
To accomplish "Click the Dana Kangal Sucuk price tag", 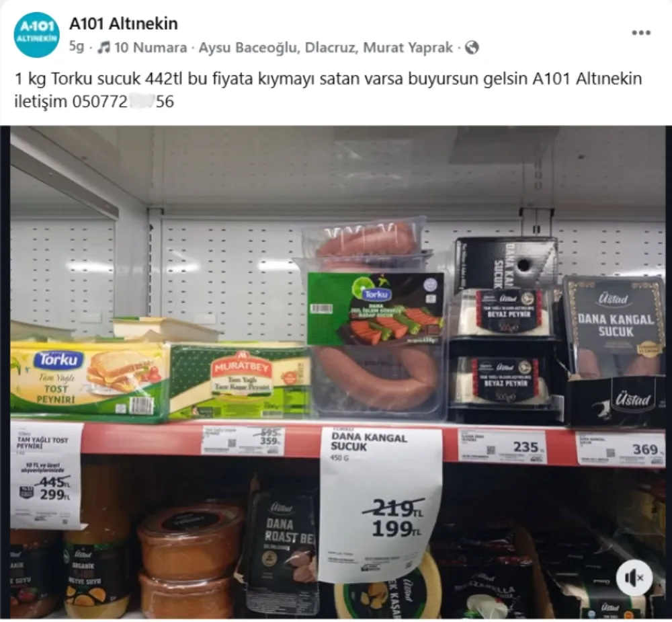I will [381, 504].
